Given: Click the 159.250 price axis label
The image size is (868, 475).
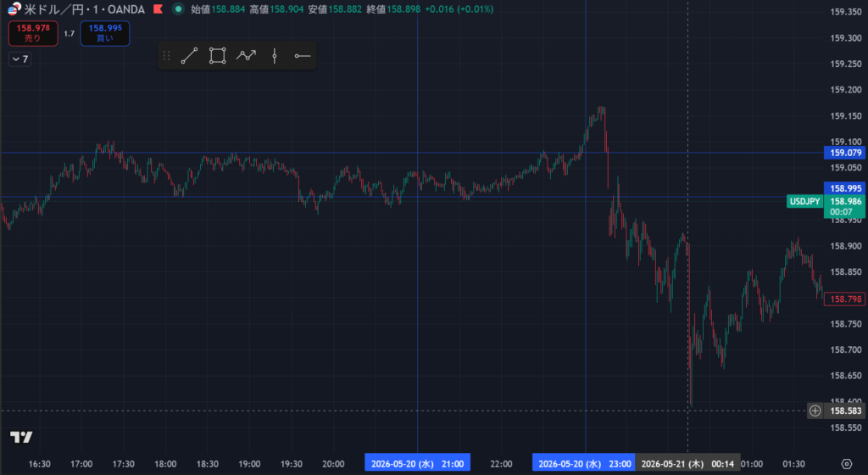Looking at the screenshot, I should click(x=846, y=64).
